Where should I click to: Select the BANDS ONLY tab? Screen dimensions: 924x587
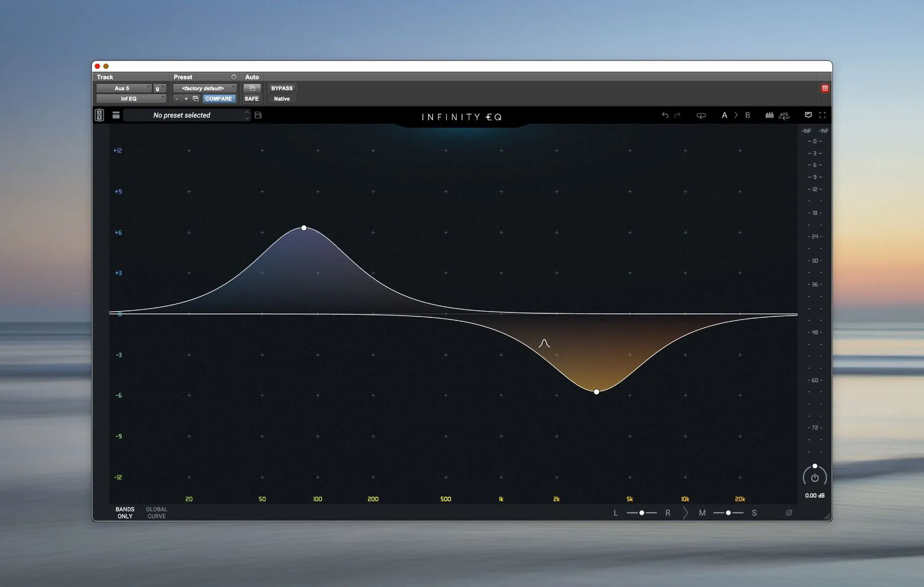click(x=125, y=512)
